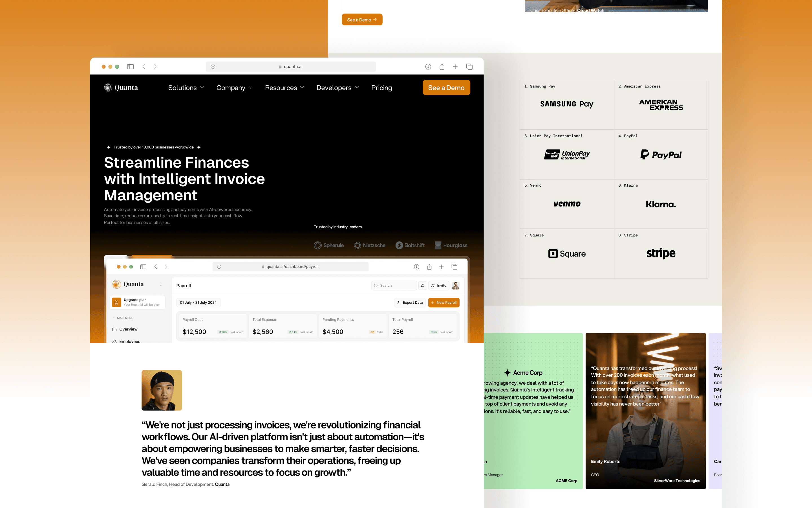Click Total Expense $2,560 card
This screenshot has height=508, width=812.
click(283, 326)
